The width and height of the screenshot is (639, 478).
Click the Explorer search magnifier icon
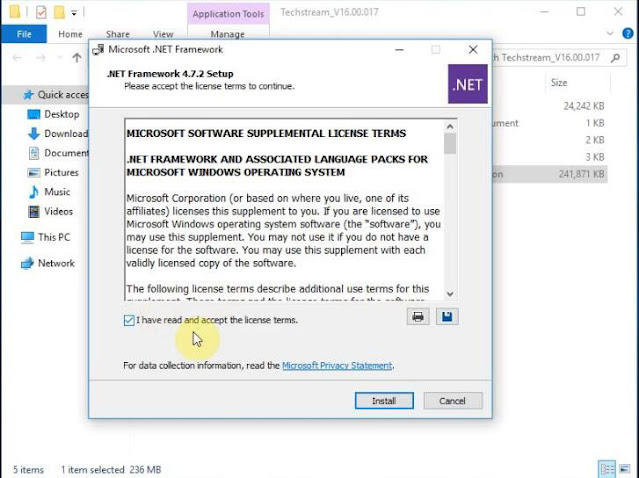pos(615,58)
